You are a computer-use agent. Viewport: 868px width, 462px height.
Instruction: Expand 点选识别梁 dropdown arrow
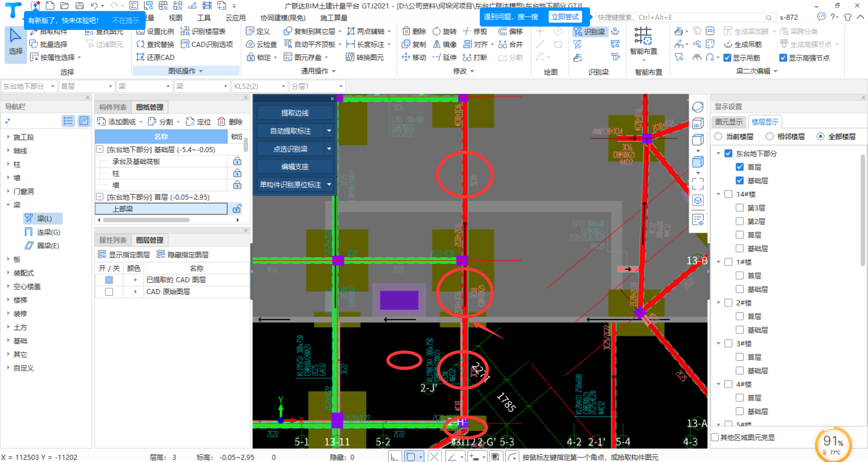click(329, 148)
